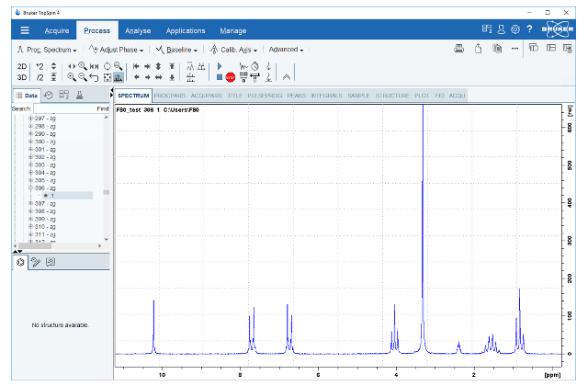The image size is (588, 386).
Task: Switch to the Analyse ribbon tab
Action: click(x=138, y=30)
